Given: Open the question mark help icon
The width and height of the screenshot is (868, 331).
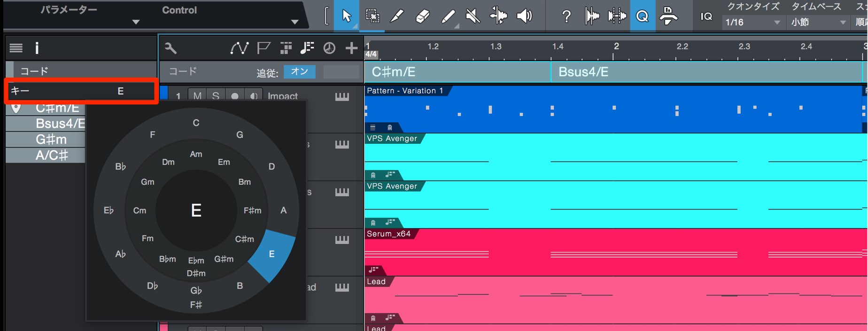Looking at the screenshot, I should point(566,16).
